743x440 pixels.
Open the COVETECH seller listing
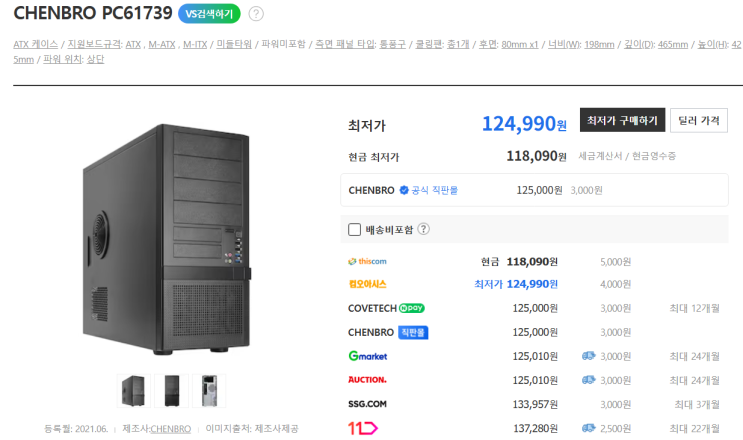pos(372,308)
